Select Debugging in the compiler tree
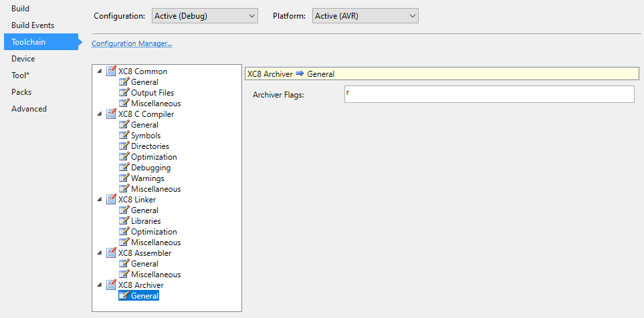The image size is (644, 318). point(150,168)
